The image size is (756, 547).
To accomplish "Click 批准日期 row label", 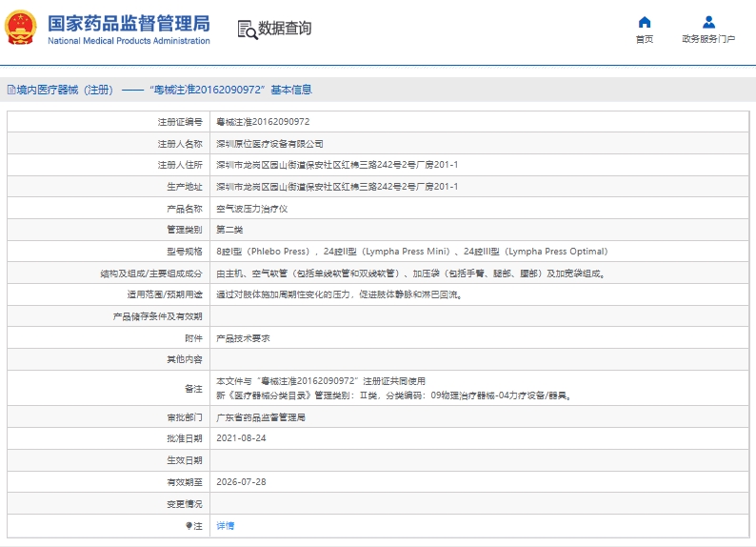I will (185, 438).
